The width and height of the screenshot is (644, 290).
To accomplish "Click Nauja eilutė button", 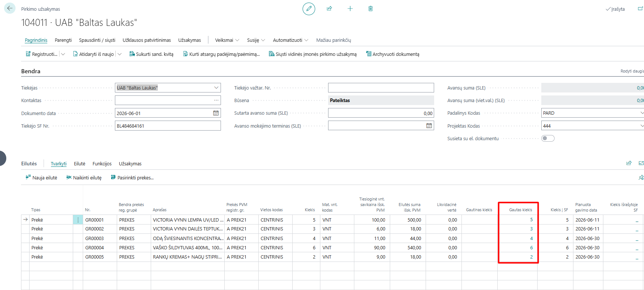I will pos(41,178).
